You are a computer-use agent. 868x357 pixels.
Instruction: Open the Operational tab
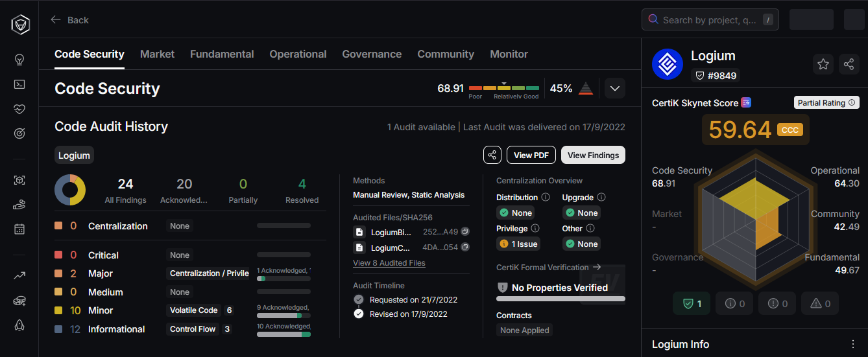click(x=298, y=54)
